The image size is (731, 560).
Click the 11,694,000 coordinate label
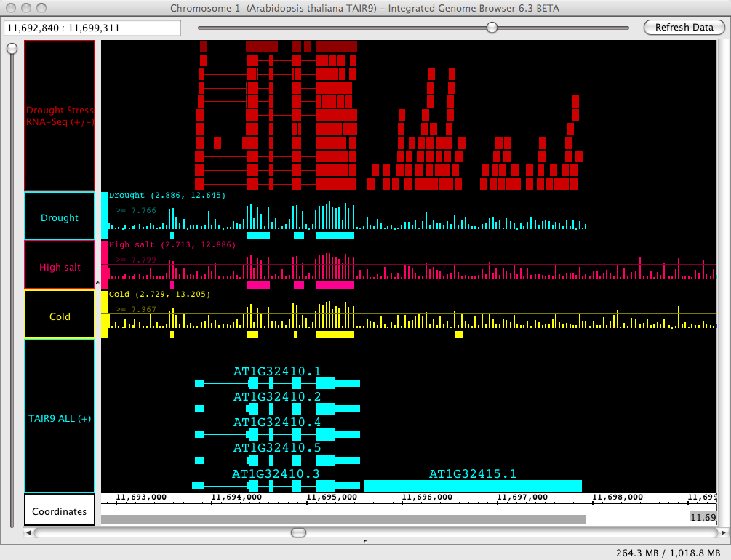(x=236, y=497)
